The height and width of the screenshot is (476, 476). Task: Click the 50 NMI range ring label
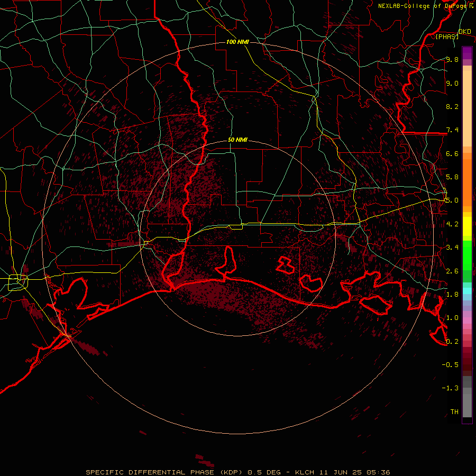[x=237, y=140]
